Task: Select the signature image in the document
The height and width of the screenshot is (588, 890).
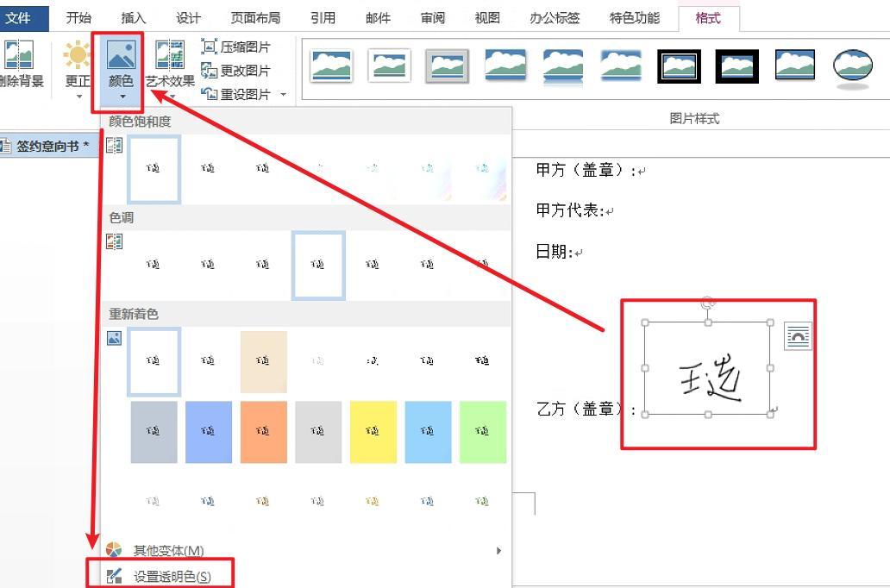Action: [708, 369]
